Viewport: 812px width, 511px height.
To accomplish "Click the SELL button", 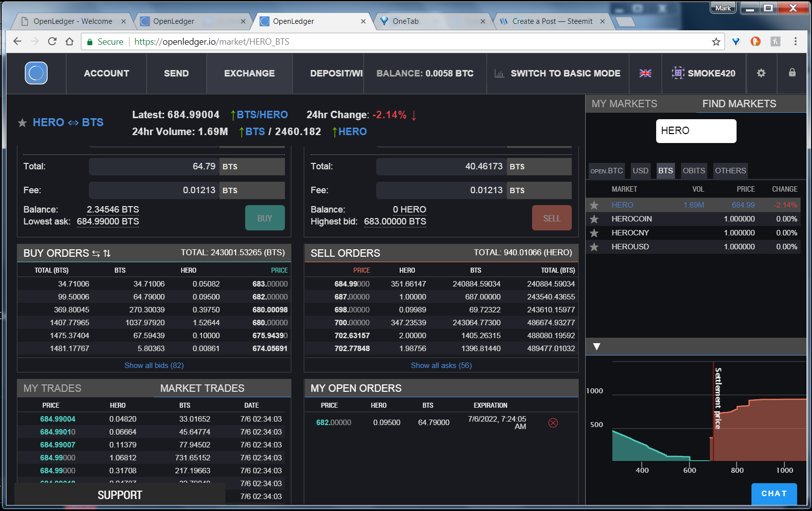I will 551,218.
